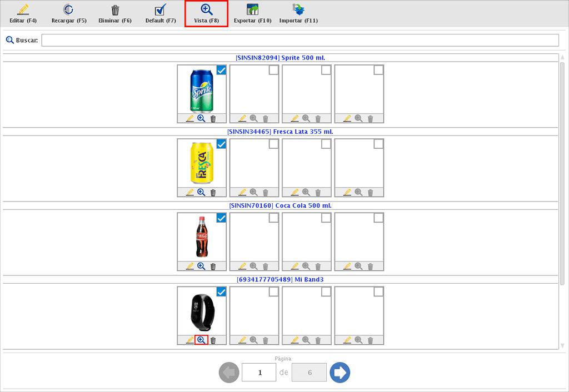Click the current page number field
Viewport: 569px width, 392px height.
coord(259,373)
